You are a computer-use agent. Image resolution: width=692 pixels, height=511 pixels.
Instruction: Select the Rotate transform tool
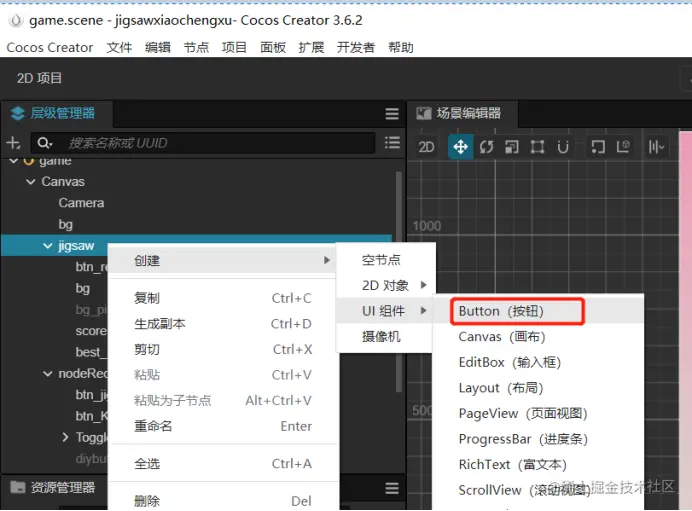click(x=486, y=147)
